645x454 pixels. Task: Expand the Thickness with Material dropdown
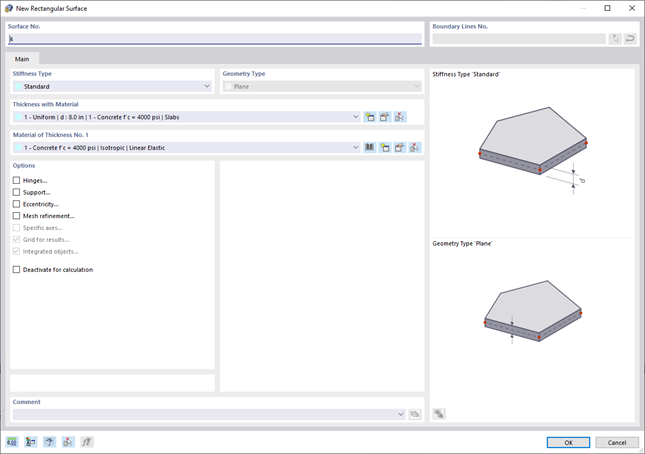pos(187,117)
